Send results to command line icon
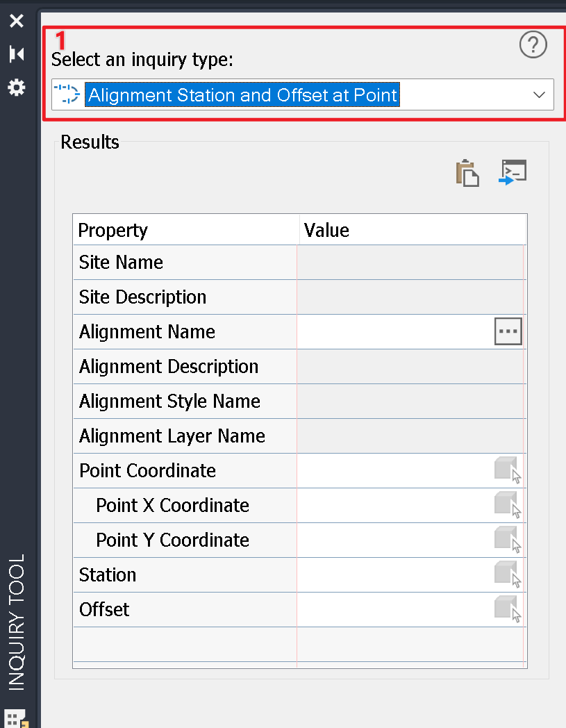566x728 pixels. [513, 173]
